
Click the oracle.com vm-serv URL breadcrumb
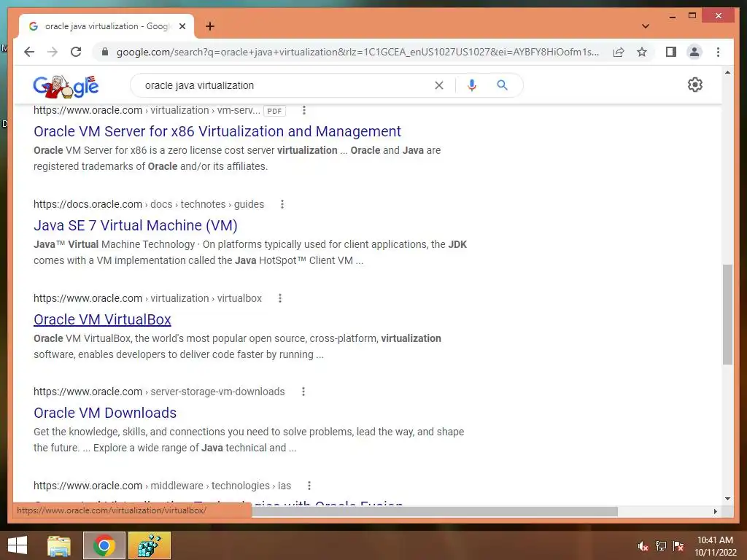(x=147, y=111)
